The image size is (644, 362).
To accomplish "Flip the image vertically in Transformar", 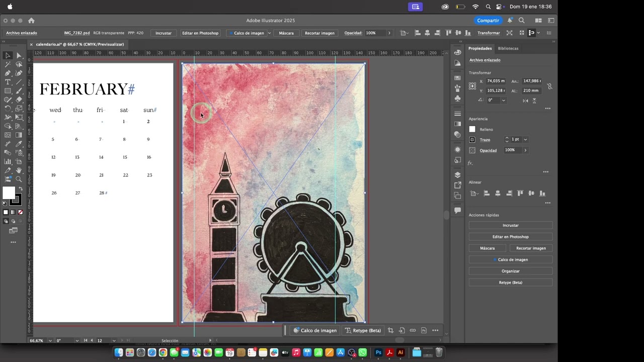I will point(534,101).
